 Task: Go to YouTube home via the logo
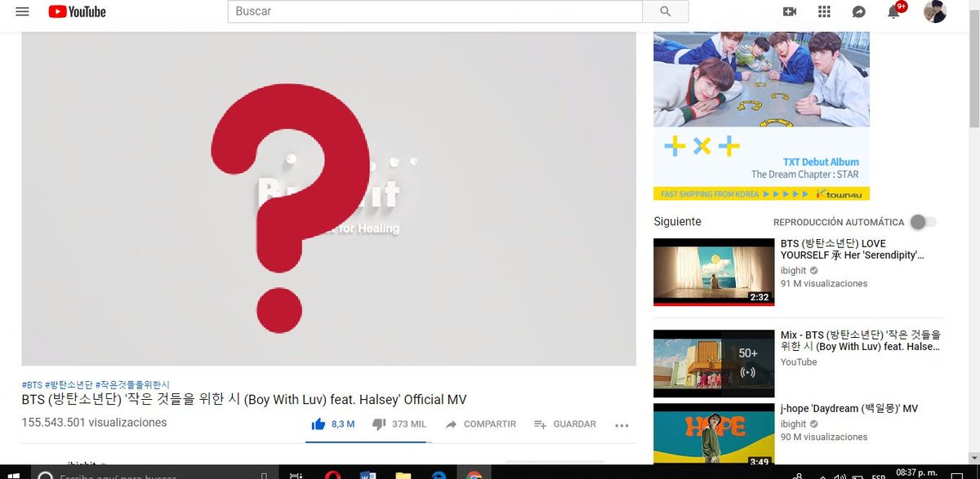coord(77,11)
